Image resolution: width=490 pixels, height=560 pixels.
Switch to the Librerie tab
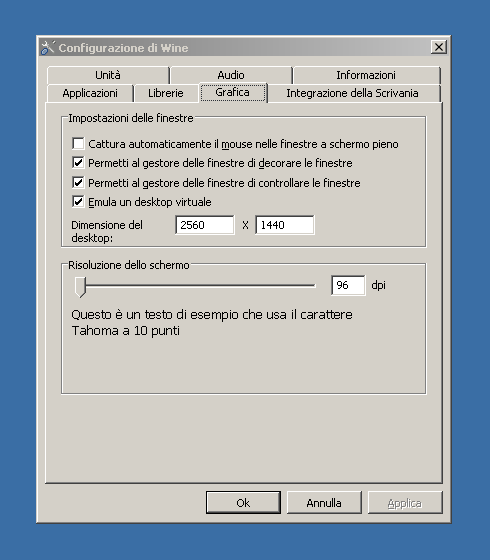click(166, 93)
